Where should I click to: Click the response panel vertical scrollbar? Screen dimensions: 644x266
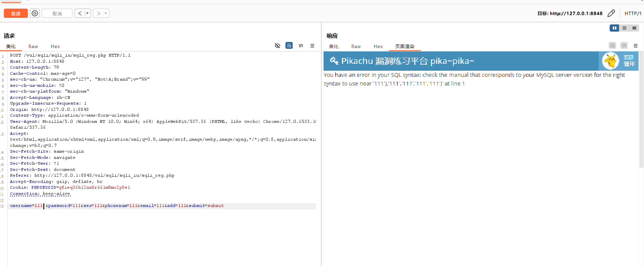(x=641, y=110)
